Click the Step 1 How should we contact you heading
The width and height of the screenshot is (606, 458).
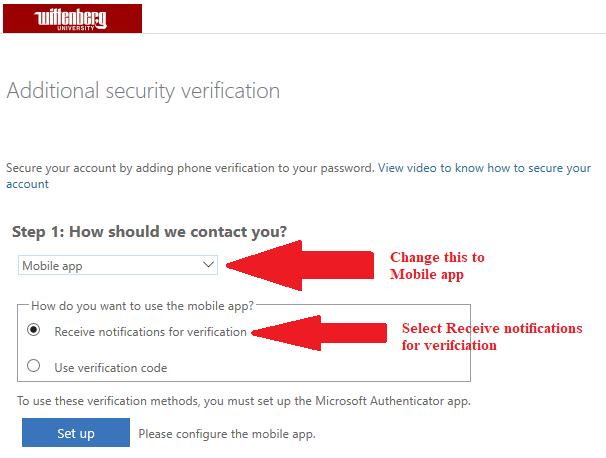[x=149, y=232]
